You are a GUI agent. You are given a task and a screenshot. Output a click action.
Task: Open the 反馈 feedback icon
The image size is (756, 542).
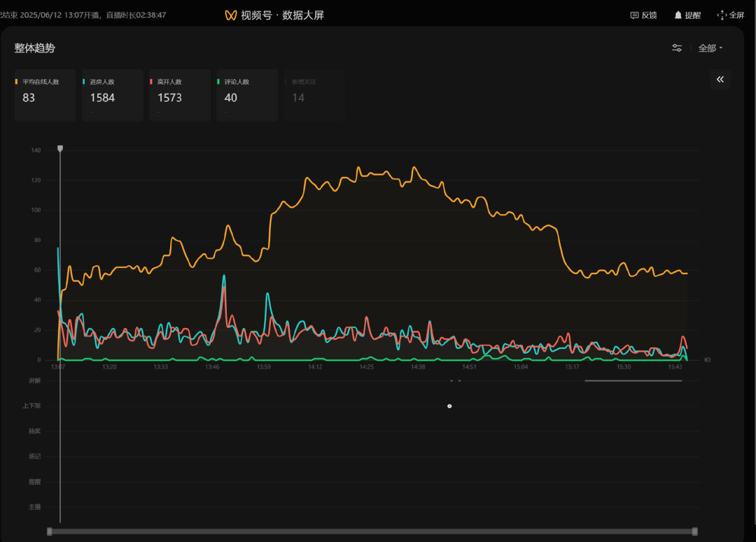coord(634,15)
